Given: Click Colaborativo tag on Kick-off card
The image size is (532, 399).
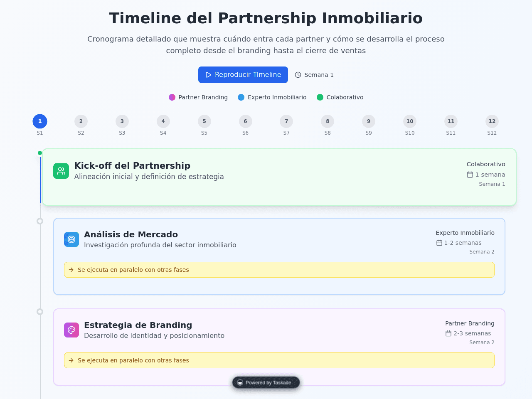Looking at the screenshot, I should tap(486, 164).
